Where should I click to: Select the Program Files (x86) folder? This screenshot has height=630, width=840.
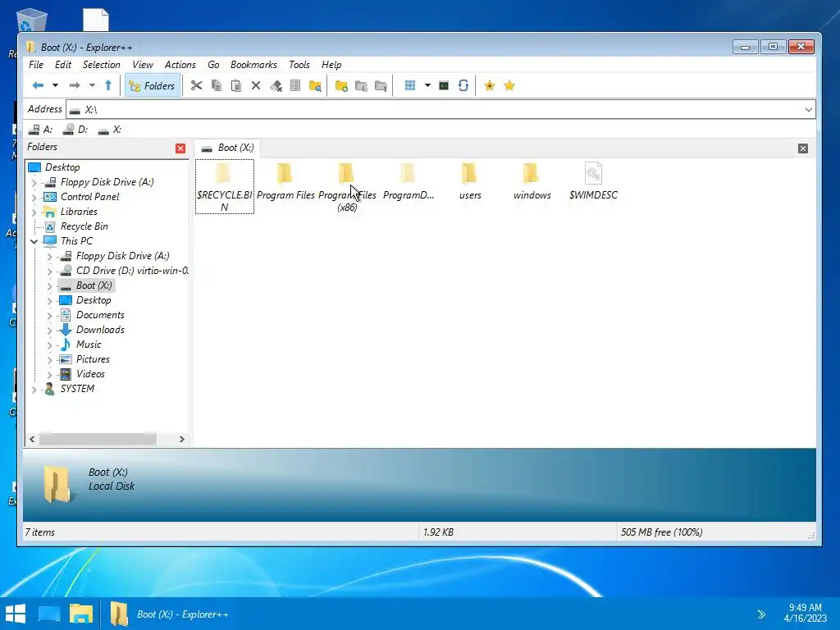coord(347,186)
